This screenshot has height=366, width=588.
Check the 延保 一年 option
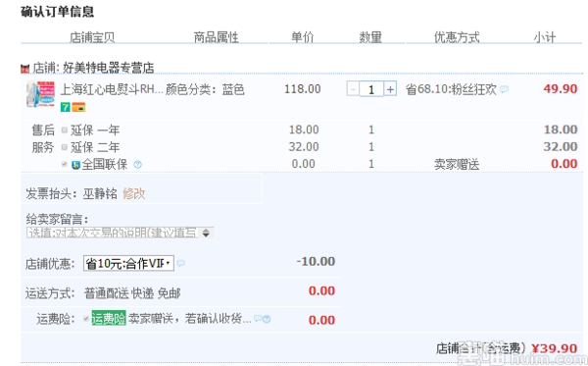64,130
